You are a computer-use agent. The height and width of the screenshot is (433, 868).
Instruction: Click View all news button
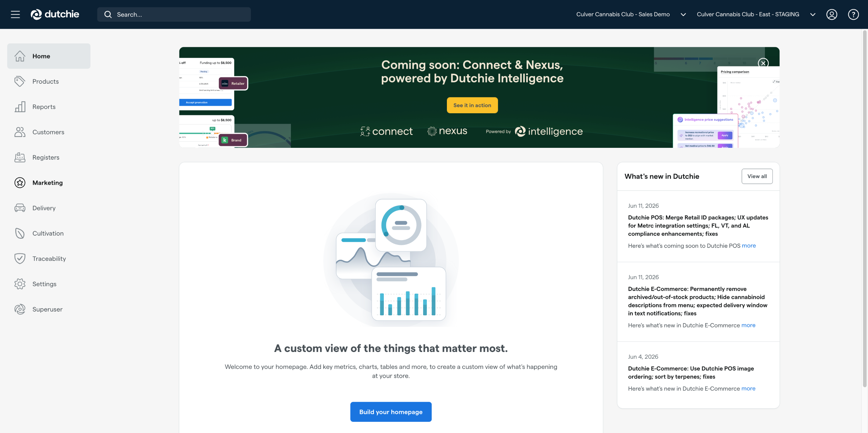click(757, 176)
